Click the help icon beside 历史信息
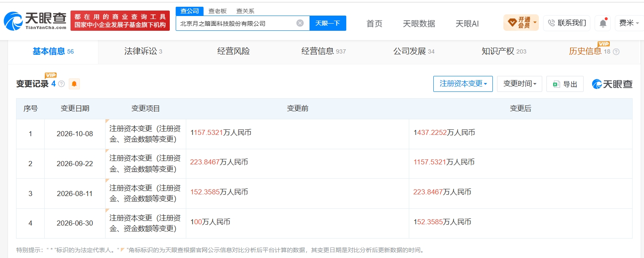This screenshot has height=258, width=644. (616, 52)
